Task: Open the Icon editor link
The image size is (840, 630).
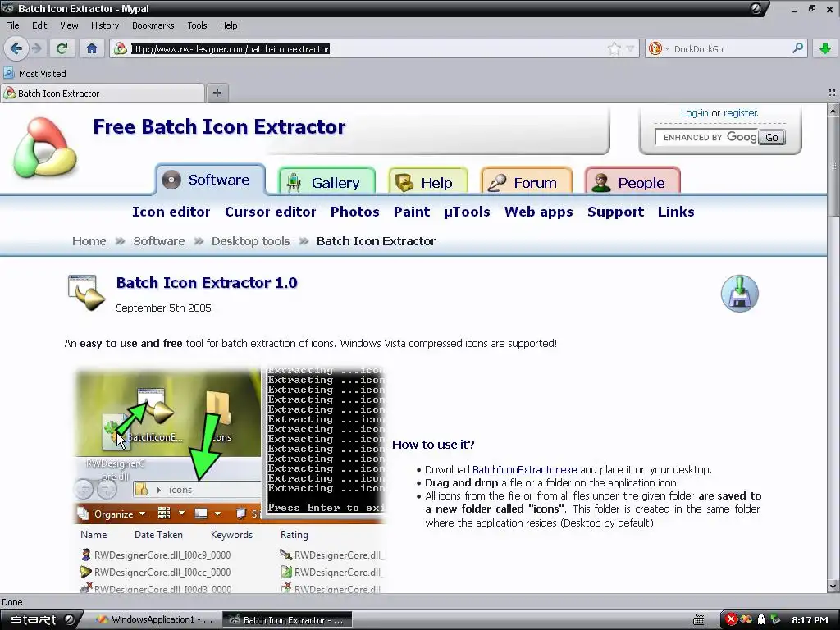Action: coord(171,212)
